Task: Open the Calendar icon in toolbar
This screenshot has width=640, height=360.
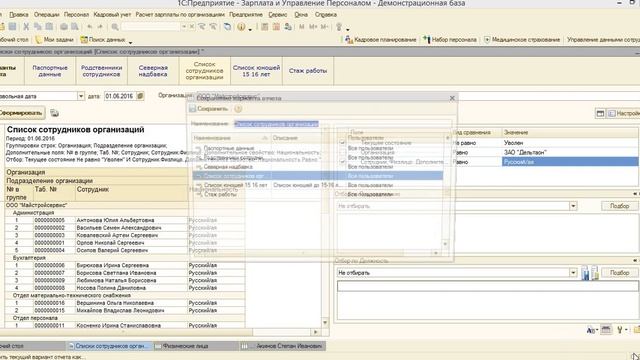Action: 276,27
